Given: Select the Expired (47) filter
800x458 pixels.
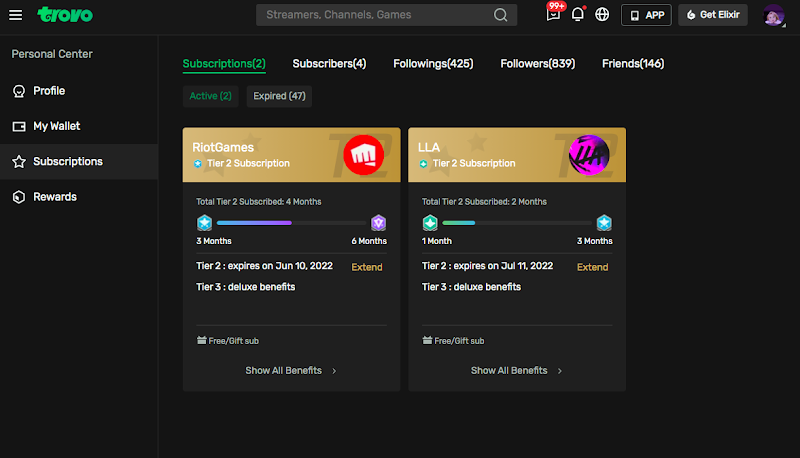Looking at the screenshot, I should point(279,96).
